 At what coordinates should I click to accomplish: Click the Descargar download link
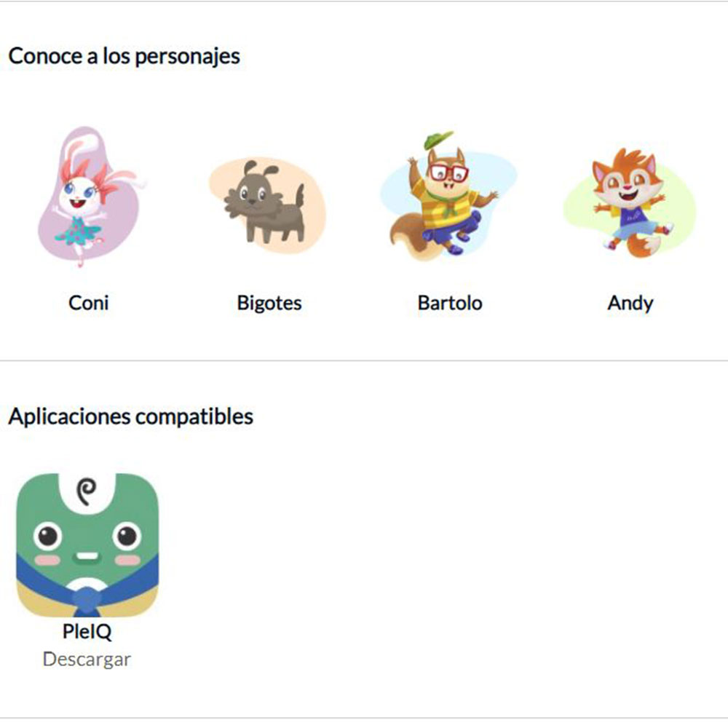tap(87, 660)
